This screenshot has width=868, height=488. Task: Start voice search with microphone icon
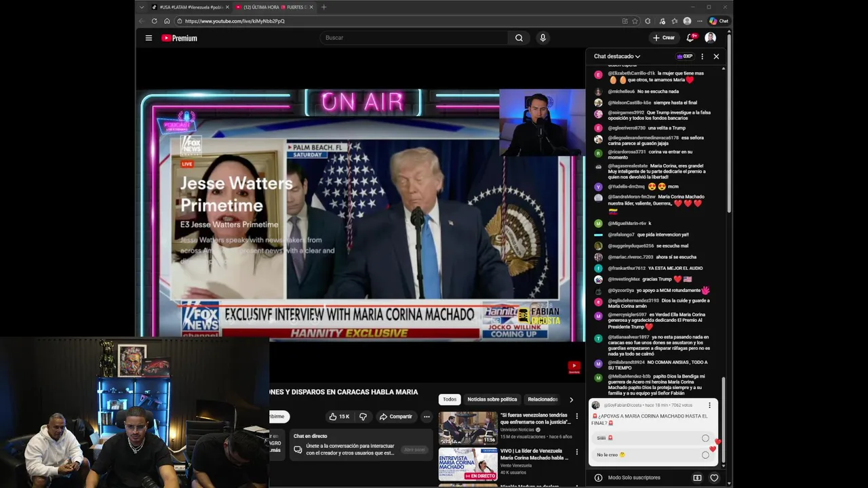(542, 38)
